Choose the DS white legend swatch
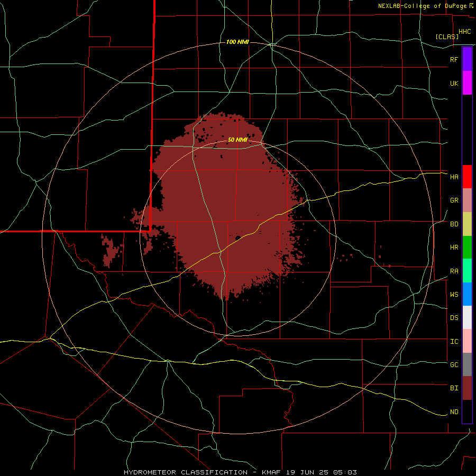 [467, 317]
